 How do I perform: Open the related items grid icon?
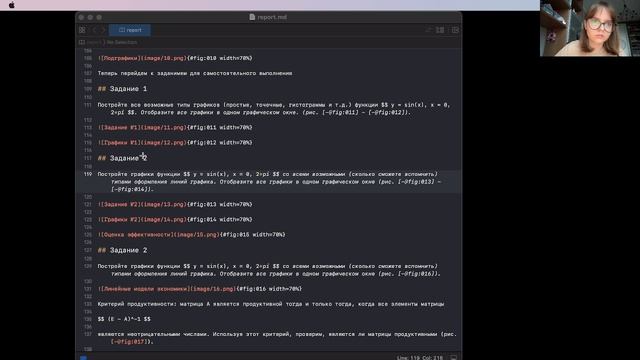coord(82,30)
